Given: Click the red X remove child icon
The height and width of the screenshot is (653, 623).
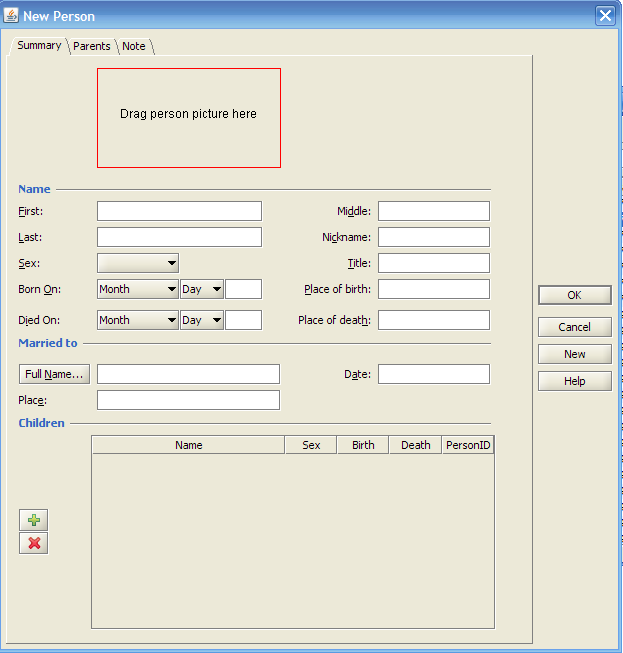Looking at the screenshot, I should point(34,543).
